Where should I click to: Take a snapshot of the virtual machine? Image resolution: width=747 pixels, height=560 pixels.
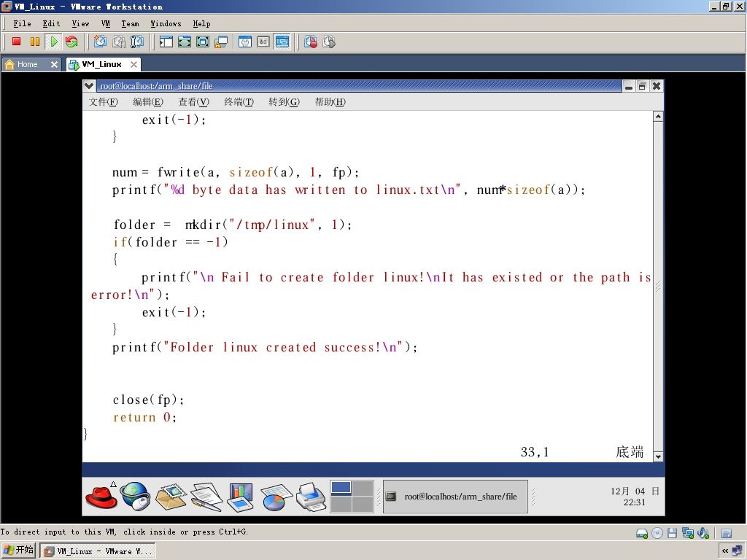(100, 42)
